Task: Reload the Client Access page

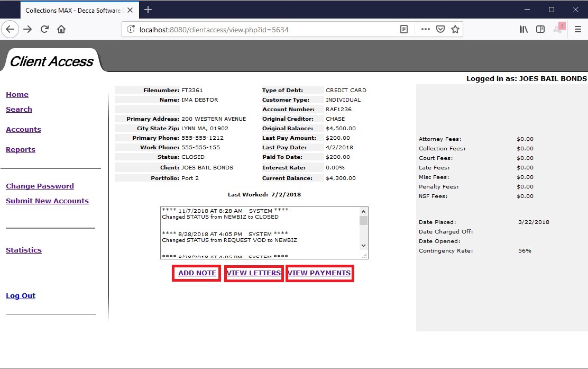Action: [x=44, y=29]
